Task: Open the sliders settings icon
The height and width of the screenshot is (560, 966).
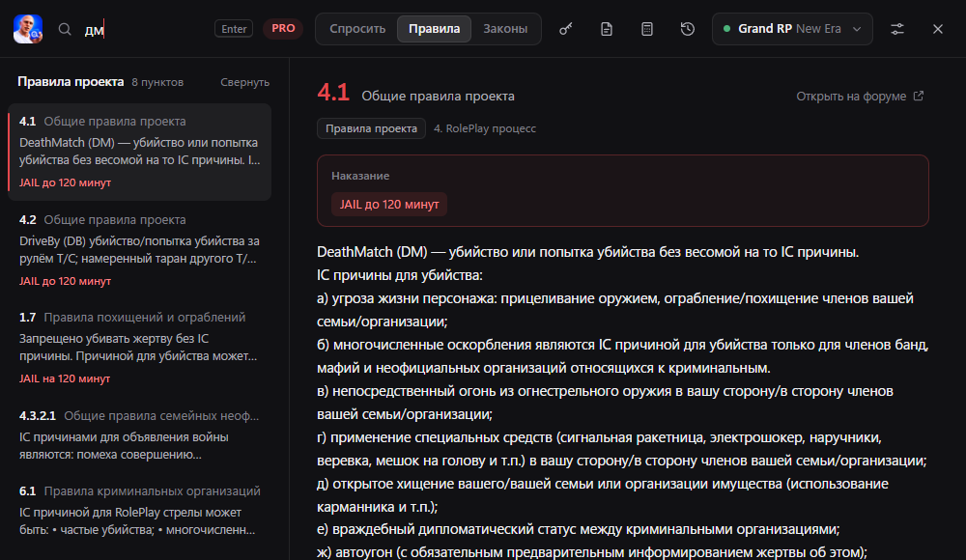Action: tap(897, 29)
